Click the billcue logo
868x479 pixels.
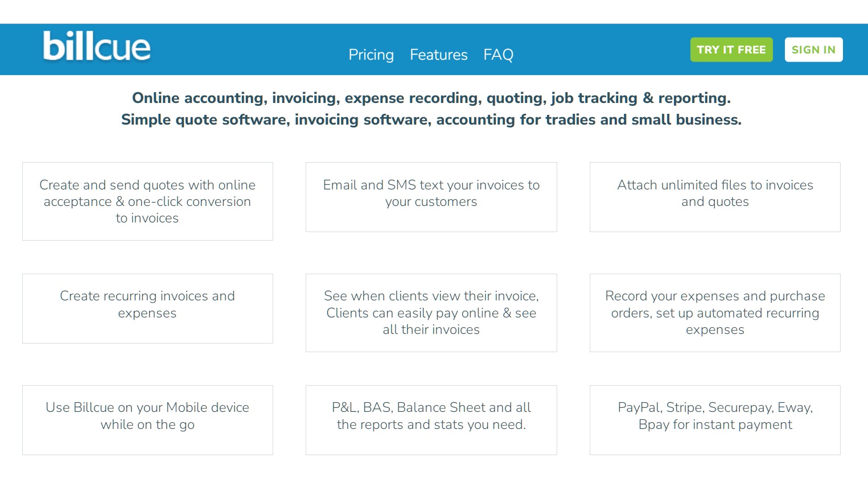pyautogui.click(x=97, y=46)
